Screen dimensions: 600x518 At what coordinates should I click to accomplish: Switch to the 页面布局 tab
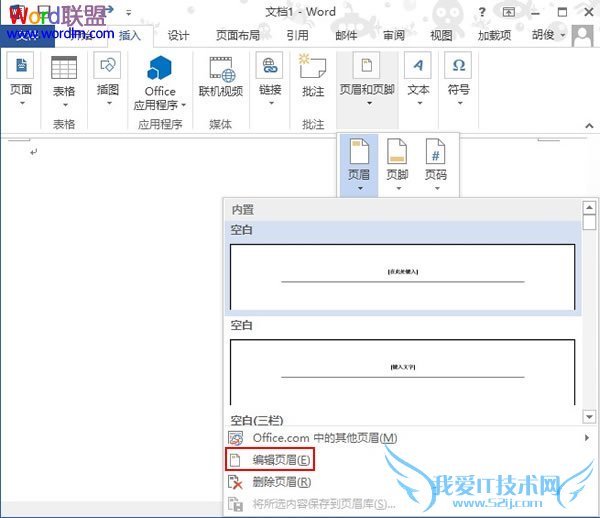pos(238,36)
